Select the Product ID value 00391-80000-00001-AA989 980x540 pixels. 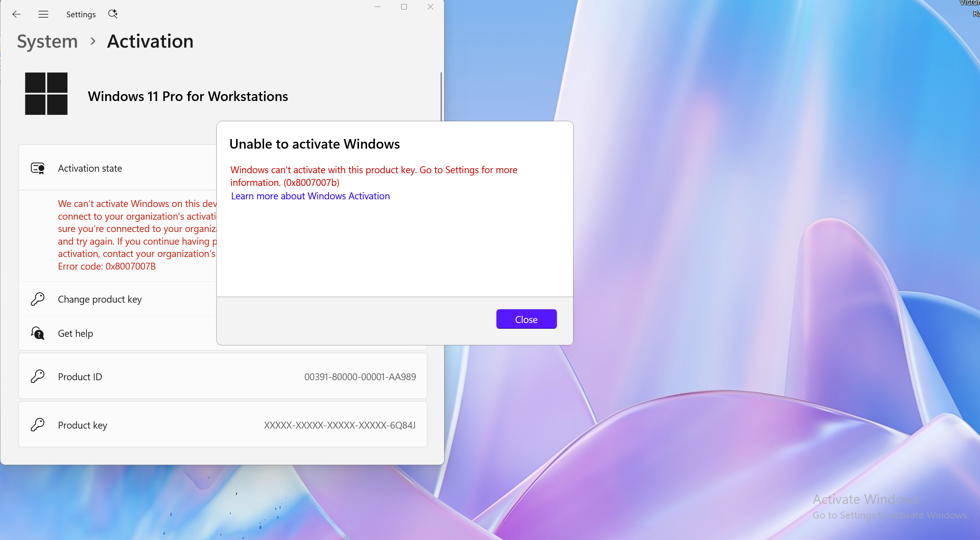point(360,377)
